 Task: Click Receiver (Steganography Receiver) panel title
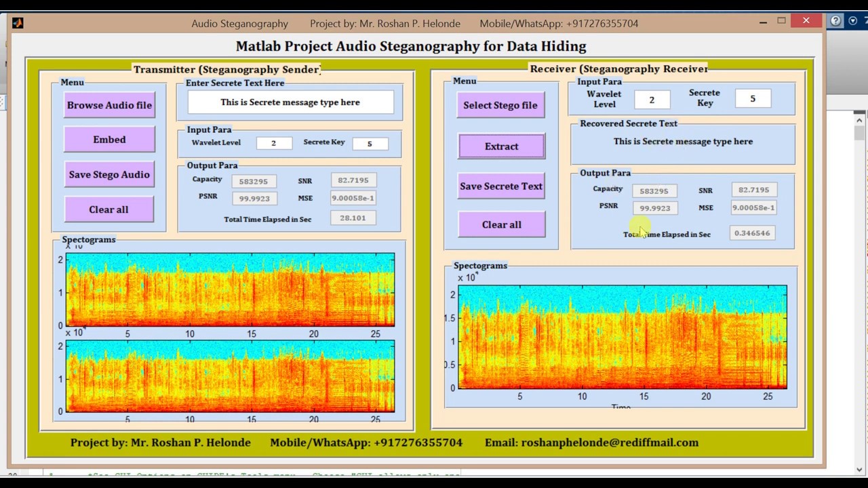coord(619,68)
